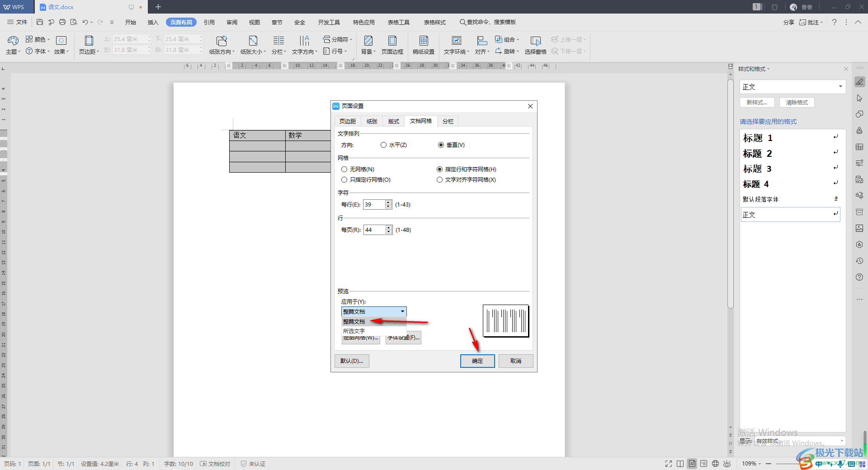The width and height of the screenshot is (868, 470).
Task: Choose 所选文字 from the dropdown list
Action: [374, 331]
